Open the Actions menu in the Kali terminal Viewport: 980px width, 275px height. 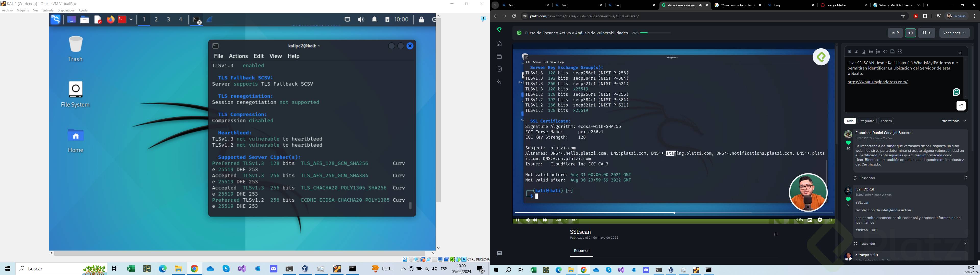[x=238, y=56]
